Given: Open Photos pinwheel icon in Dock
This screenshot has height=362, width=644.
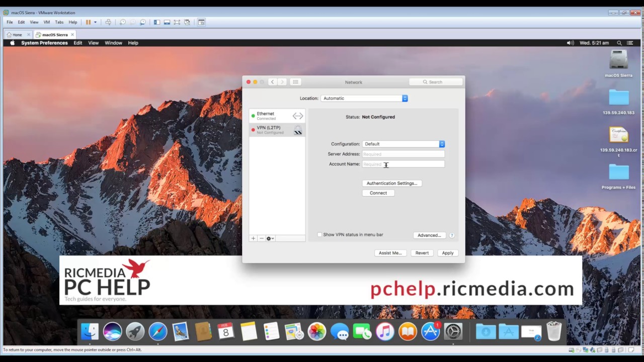Looking at the screenshot, I should tap(317, 332).
